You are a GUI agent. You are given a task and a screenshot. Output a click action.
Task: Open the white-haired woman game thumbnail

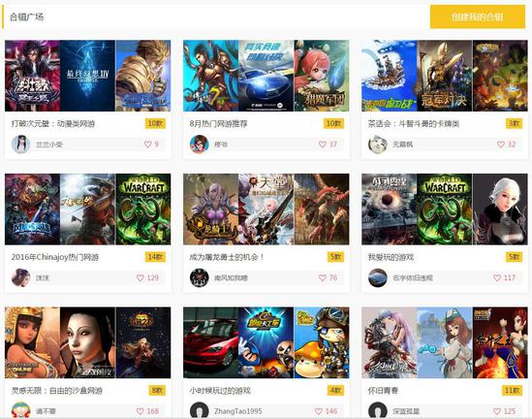[500, 209]
